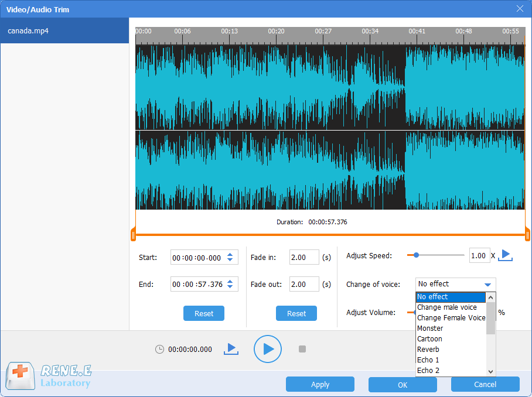This screenshot has width=532, height=397.
Task: Decrease Start time with down arrow
Action: (230, 260)
